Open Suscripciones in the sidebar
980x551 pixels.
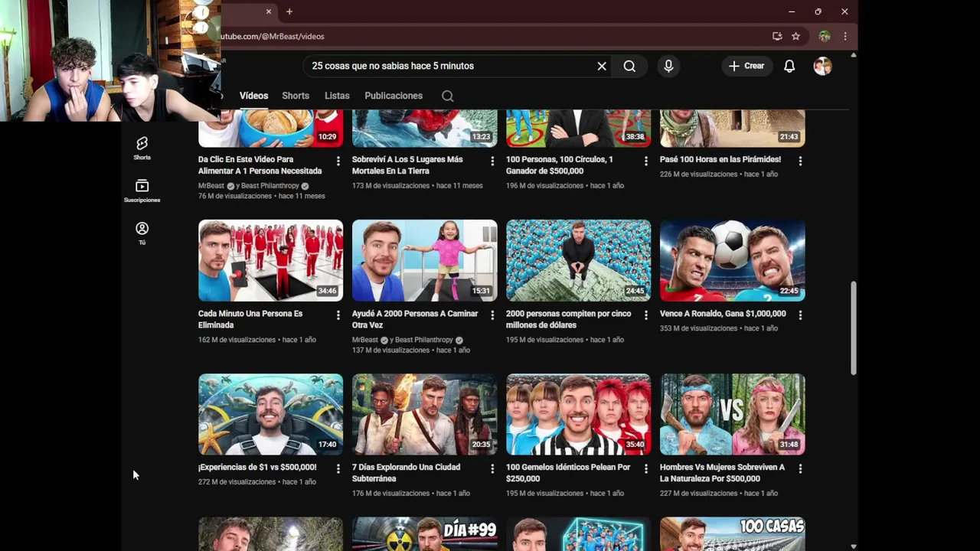click(142, 191)
